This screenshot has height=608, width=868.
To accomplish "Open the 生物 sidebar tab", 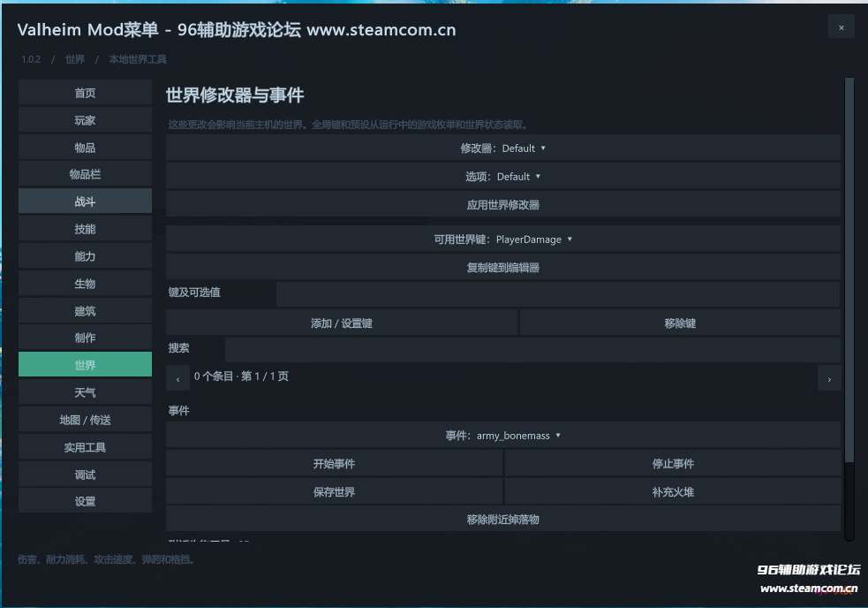I will pyautogui.click(x=86, y=283).
